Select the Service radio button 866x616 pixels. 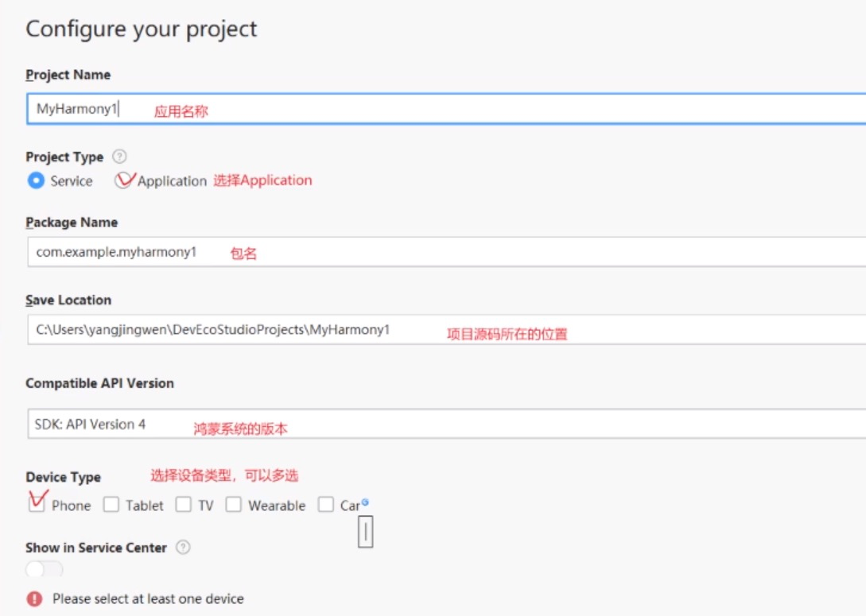tap(36, 180)
